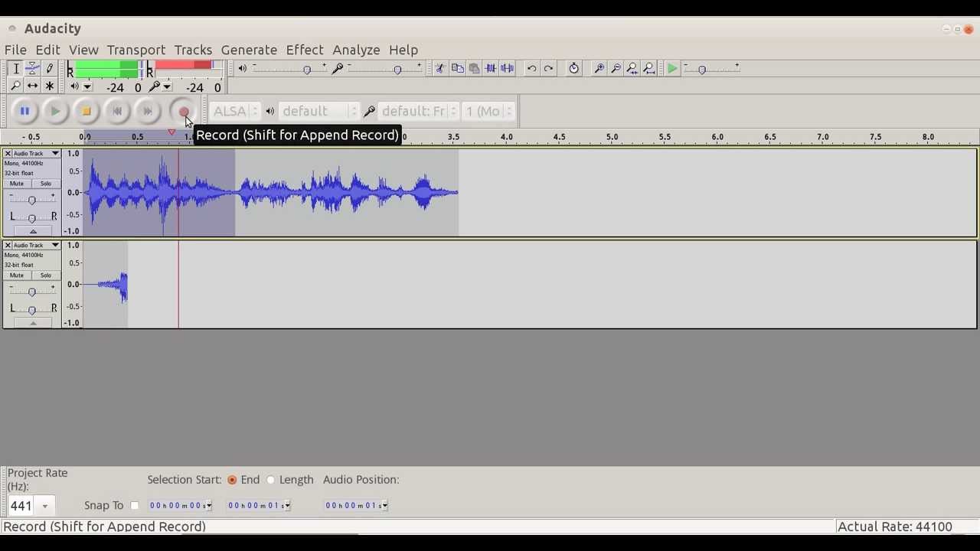Click Fit Project zoom icon
980x551 pixels.
tap(649, 69)
